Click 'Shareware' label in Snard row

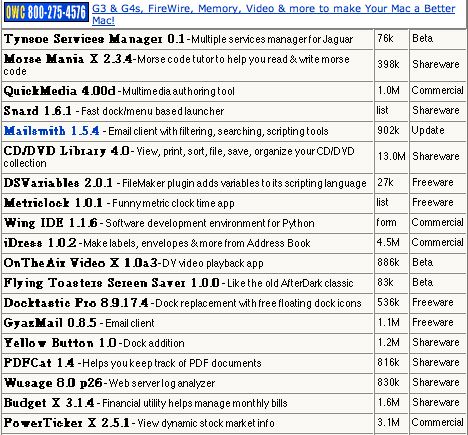[436, 110]
